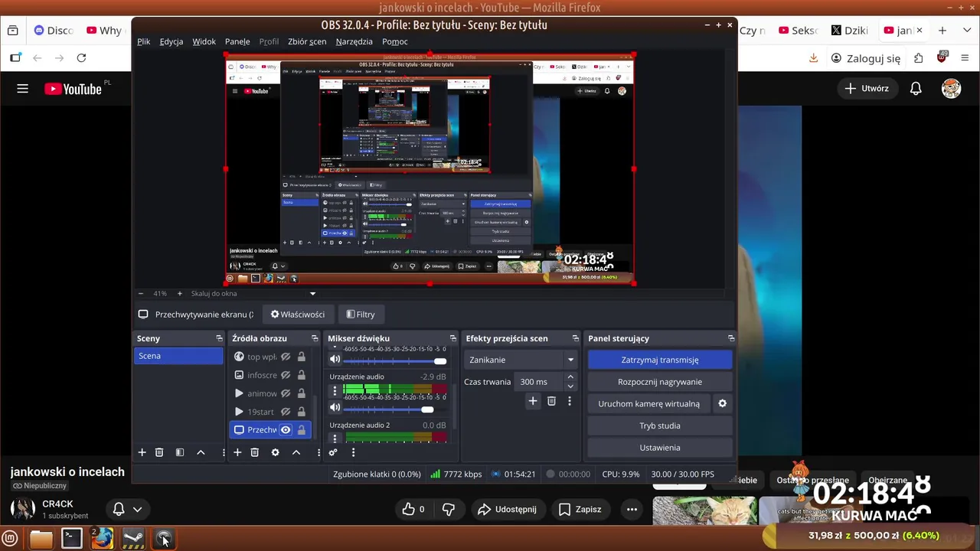Viewport: 980px width, 551px height.
Task: Open scene filters in the Sceny panel
Action: point(180,452)
